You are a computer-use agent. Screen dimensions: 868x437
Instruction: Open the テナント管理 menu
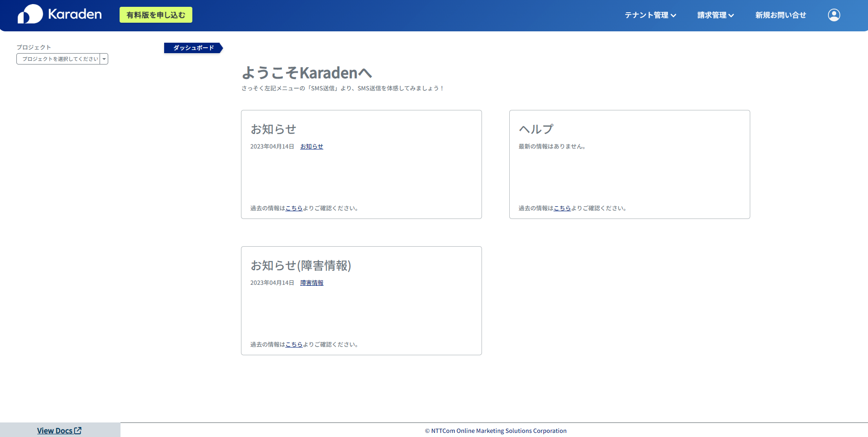point(650,15)
